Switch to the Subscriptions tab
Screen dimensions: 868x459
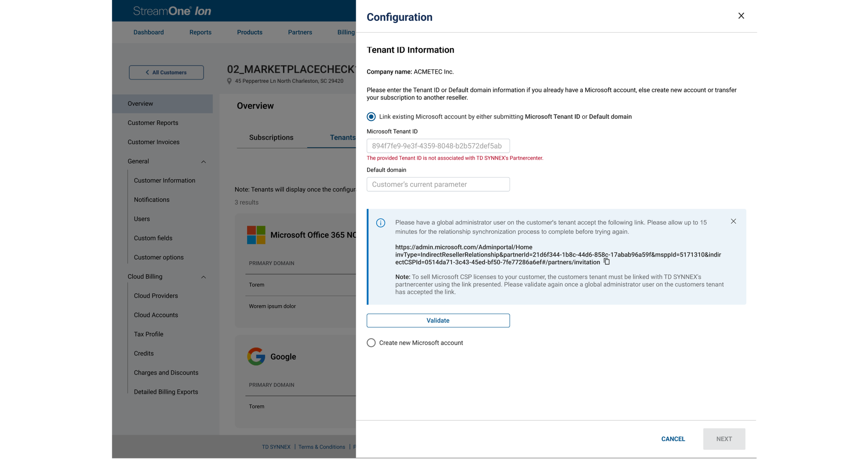(271, 138)
